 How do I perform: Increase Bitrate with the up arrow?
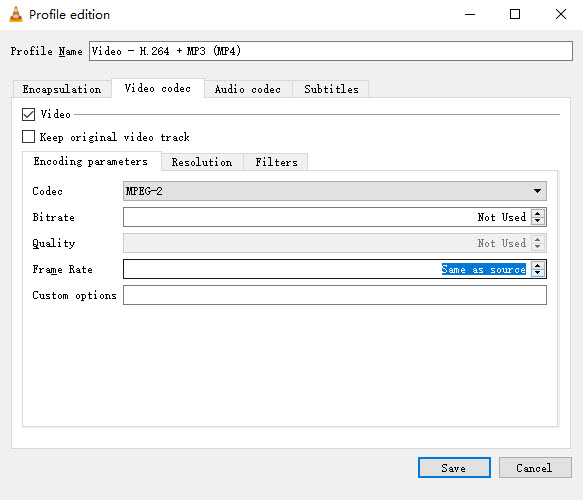pos(538,213)
